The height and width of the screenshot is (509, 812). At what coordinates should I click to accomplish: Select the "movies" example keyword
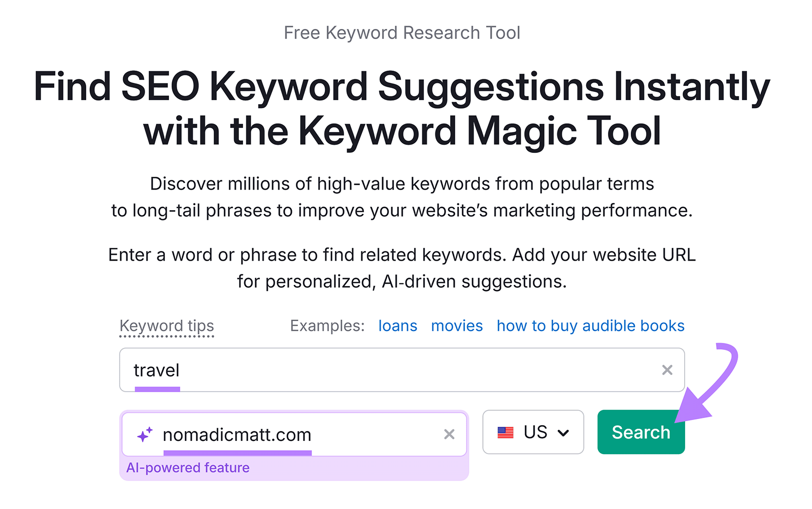click(x=456, y=326)
